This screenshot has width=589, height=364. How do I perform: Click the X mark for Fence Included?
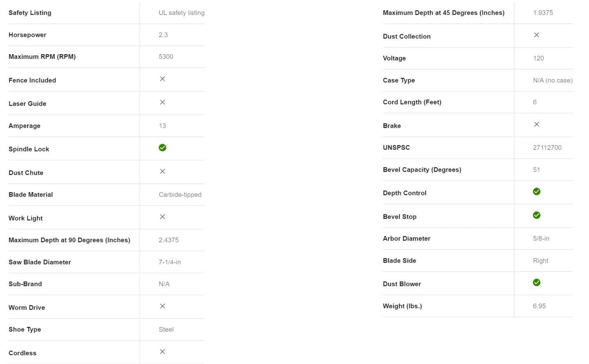point(163,79)
